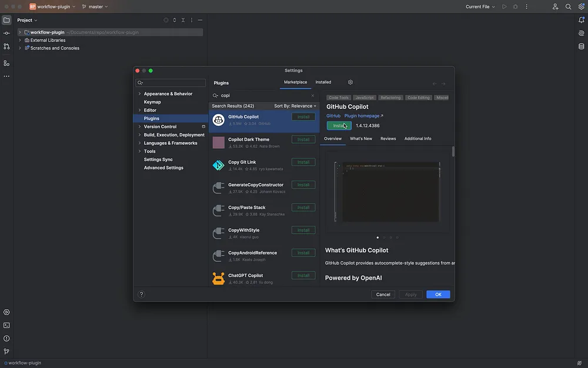Viewport: 588px width, 368px height.
Task: Open the Plugin homepage link
Action: tap(364, 115)
